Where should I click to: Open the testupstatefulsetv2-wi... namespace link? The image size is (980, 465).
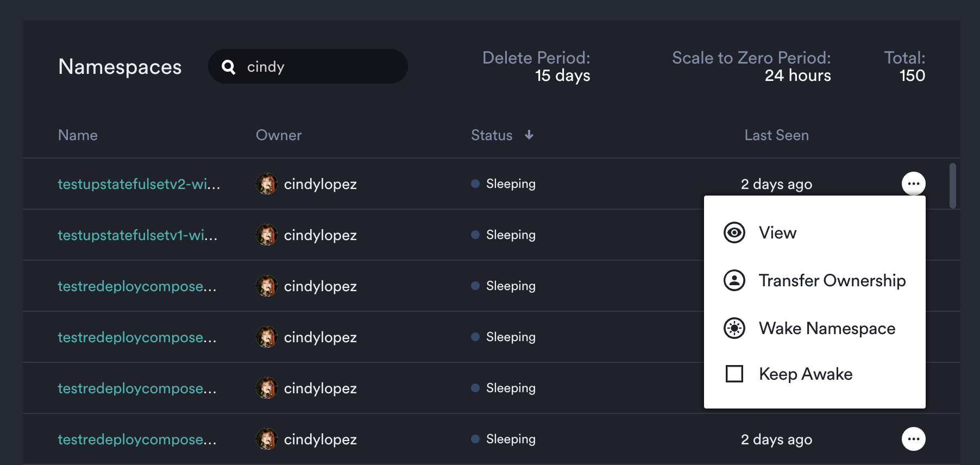click(x=139, y=184)
